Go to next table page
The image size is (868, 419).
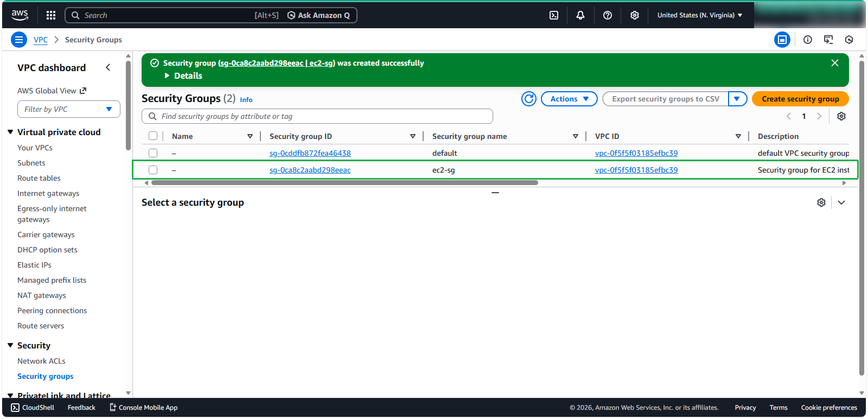click(819, 116)
